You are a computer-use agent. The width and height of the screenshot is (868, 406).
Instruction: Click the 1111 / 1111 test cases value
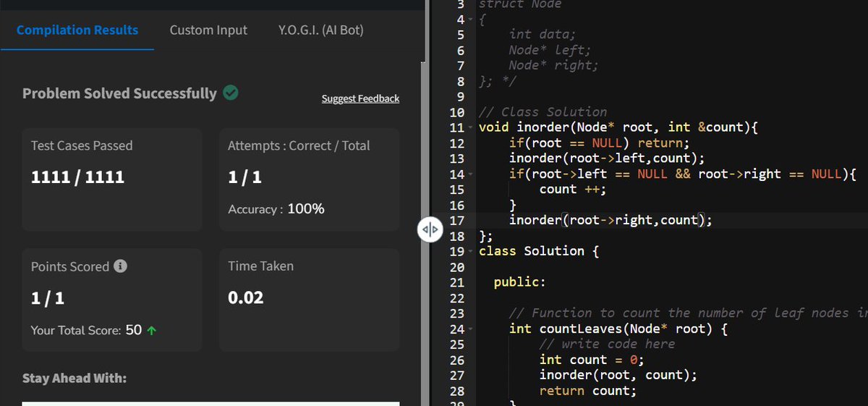pyautogui.click(x=77, y=177)
